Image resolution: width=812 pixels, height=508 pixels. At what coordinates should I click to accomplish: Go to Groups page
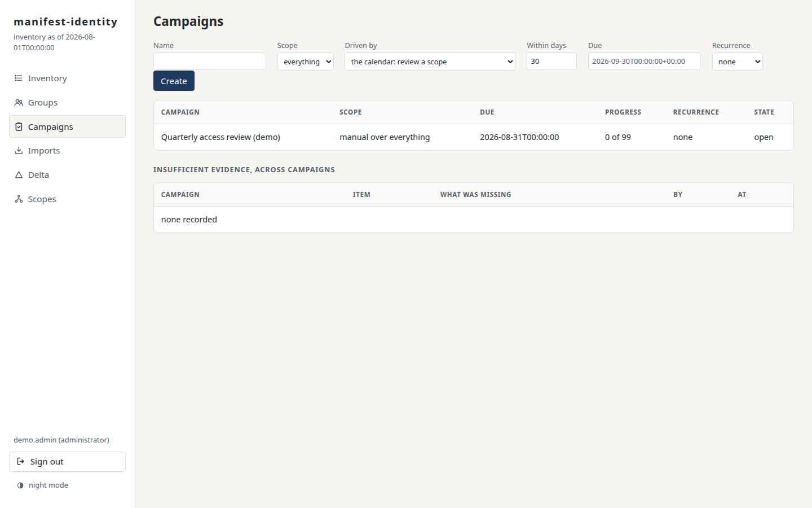[x=67, y=103]
